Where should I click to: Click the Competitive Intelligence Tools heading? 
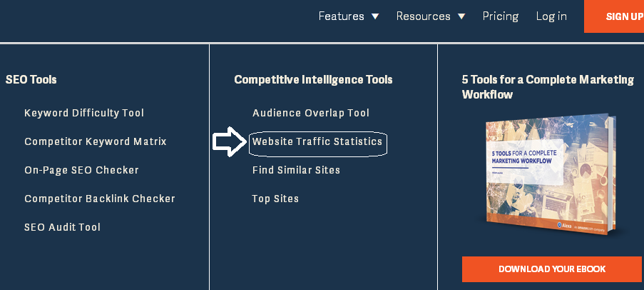(313, 79)
